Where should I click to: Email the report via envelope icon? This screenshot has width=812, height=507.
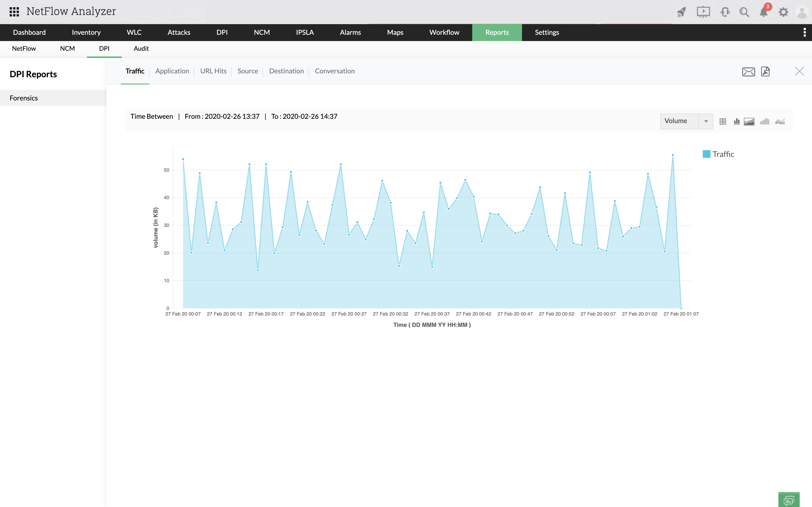[748, 71]
